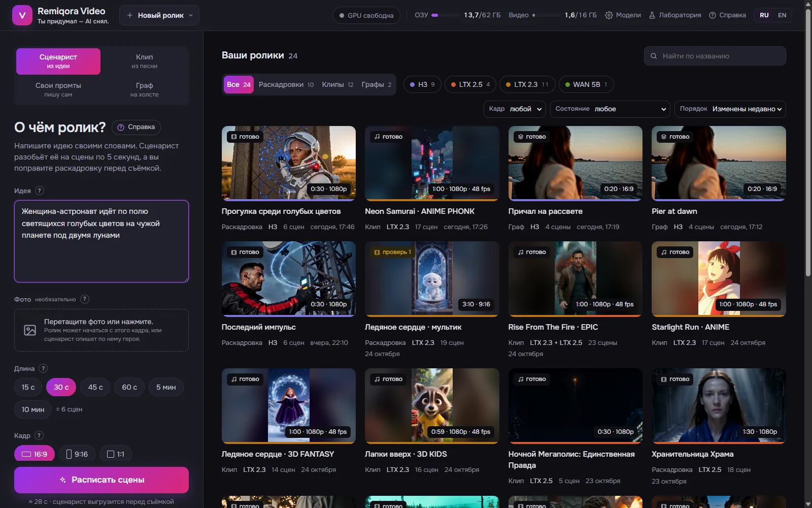This screenshot has height=508, width=812.
Task: Select 15 с duration
Action: click(x=28, y=387)
